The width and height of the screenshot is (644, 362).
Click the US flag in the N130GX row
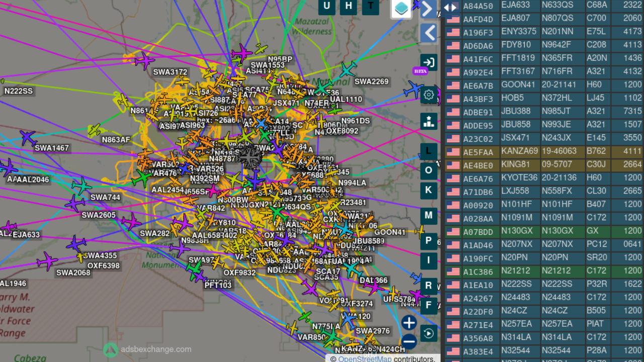453,231
